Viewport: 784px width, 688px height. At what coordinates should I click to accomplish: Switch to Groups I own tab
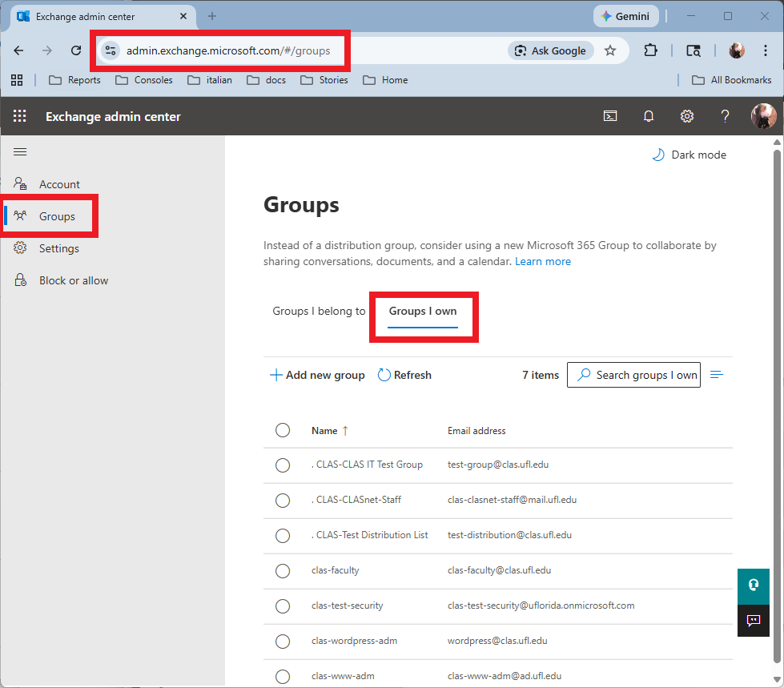pos(423,312)
